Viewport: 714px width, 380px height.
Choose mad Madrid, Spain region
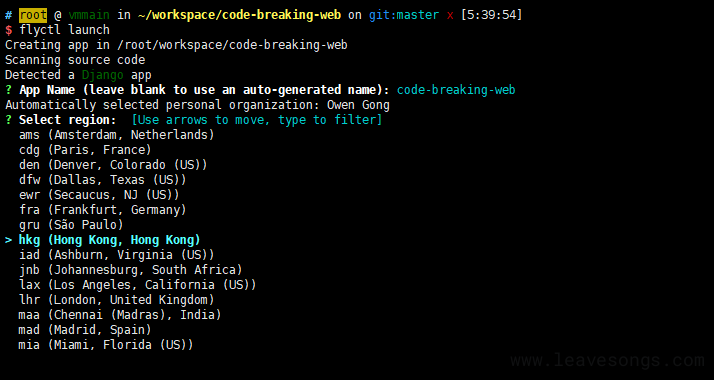pyautogui.click(x=85, y=330)
